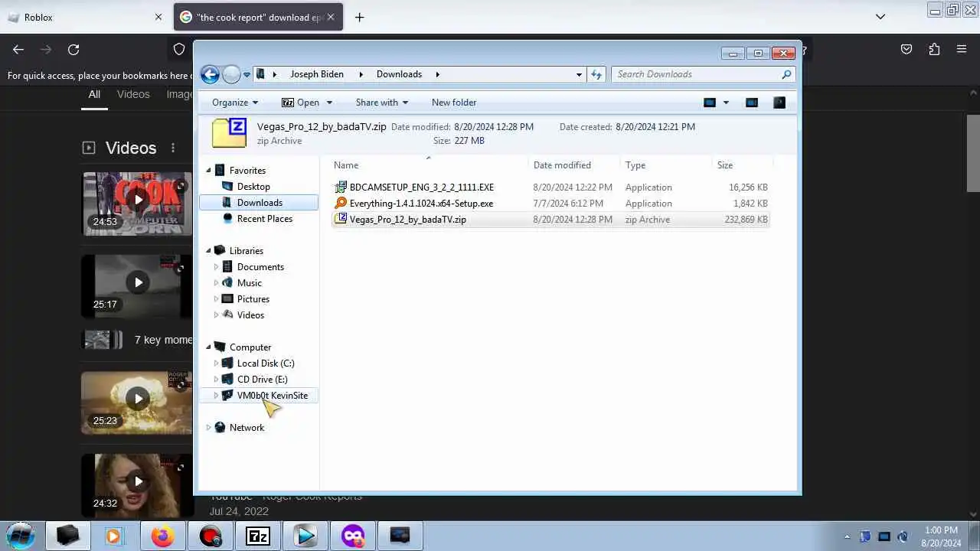Click the browser extensions puzzle icon
The width and height of the screenshot is (980, 551).
934,49
